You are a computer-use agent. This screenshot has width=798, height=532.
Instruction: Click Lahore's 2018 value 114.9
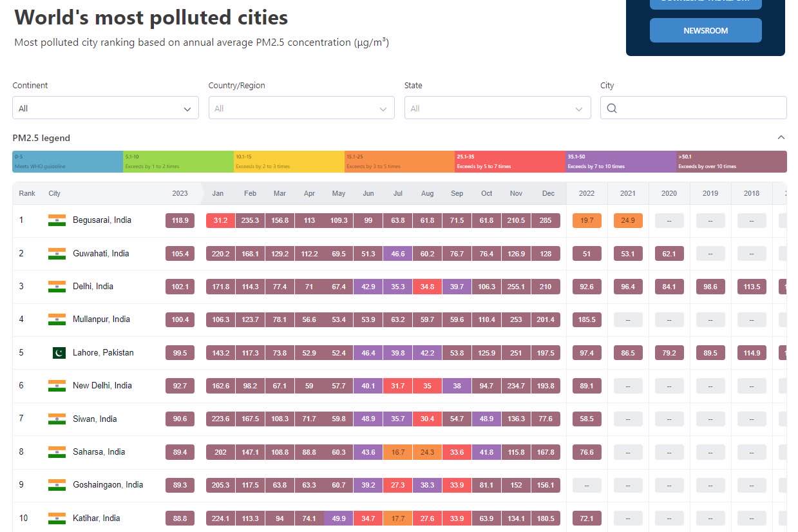pos(752,353)
